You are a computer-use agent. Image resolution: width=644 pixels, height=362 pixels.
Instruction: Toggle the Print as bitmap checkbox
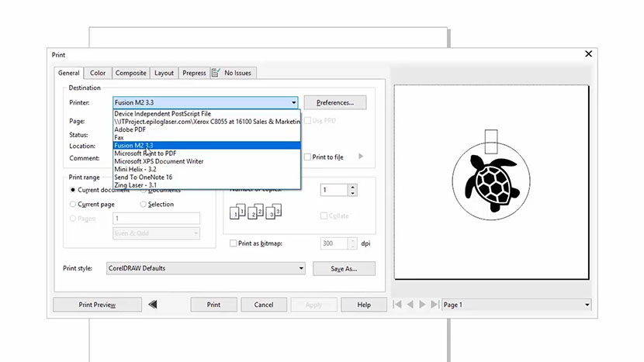point(234,243)
